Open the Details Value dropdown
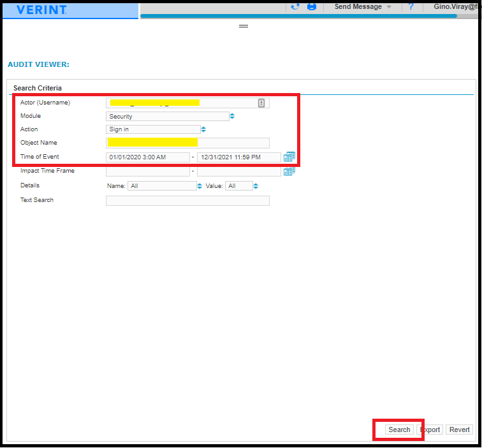482x448 pixels. (239, 186)
